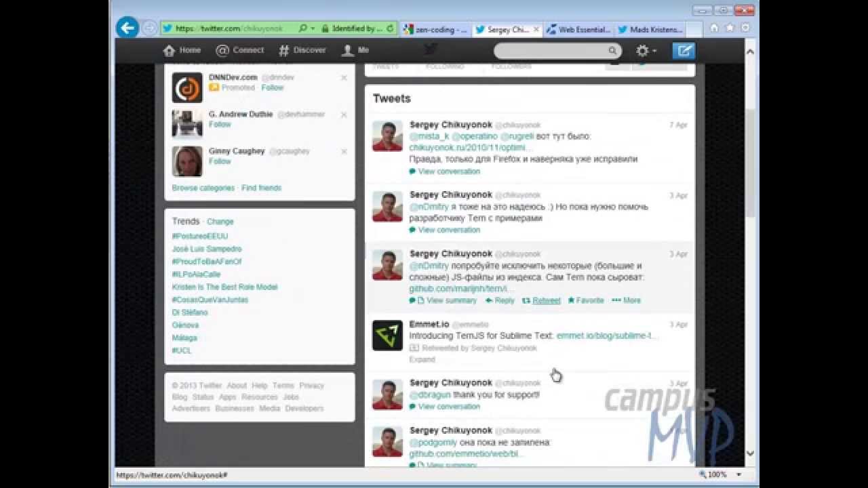The width and height of the screenshot is (868, 488).
Task: Click the Emmet.io avatar icon
Action: point(388,335)
